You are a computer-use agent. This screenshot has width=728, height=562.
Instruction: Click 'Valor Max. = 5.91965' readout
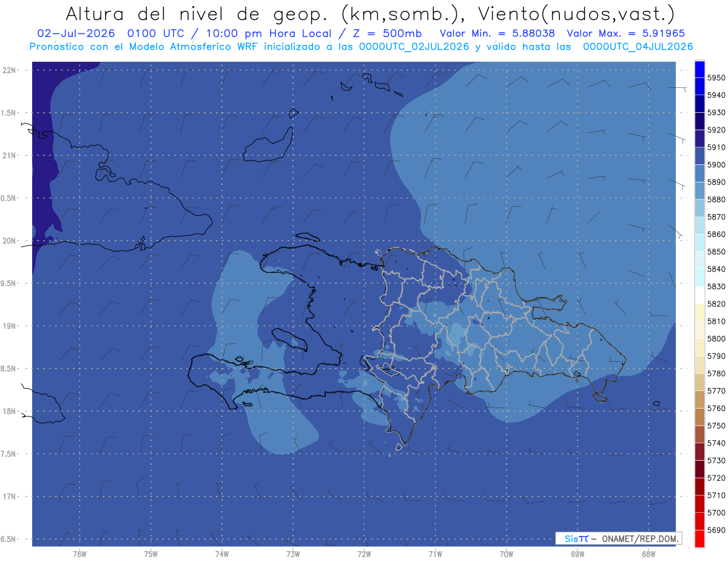pos(626,33)
